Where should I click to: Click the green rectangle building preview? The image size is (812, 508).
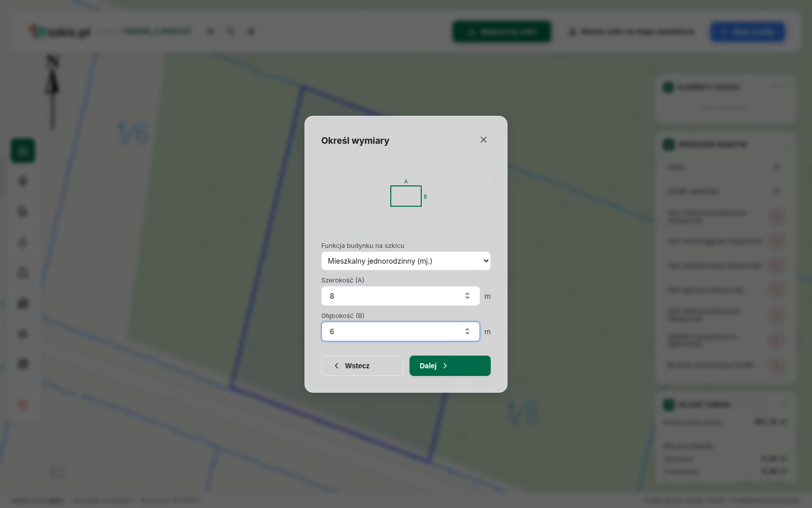pos(406,196)
